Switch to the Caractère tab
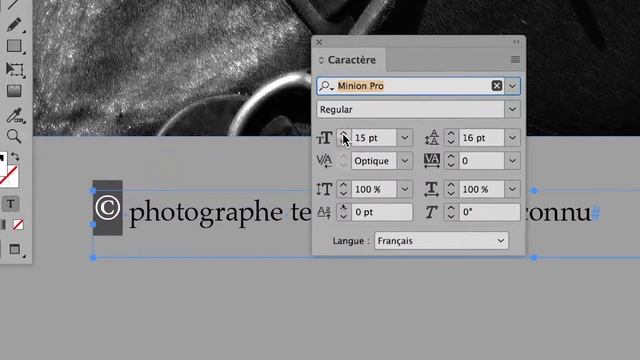The image size is (640, 360). (351, 60)
